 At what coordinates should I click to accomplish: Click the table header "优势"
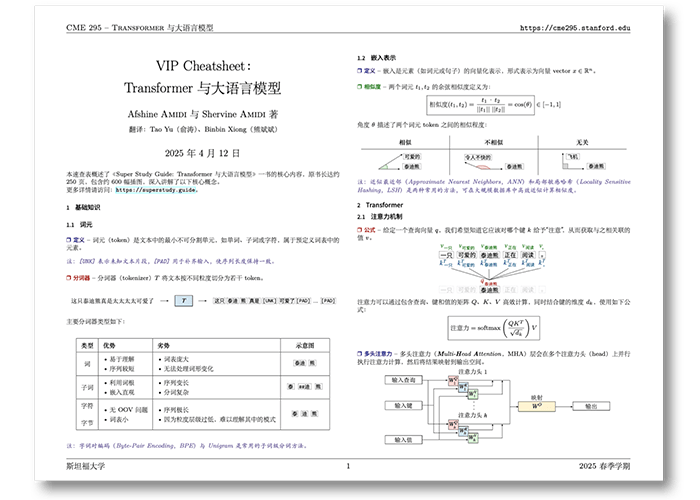109,346
